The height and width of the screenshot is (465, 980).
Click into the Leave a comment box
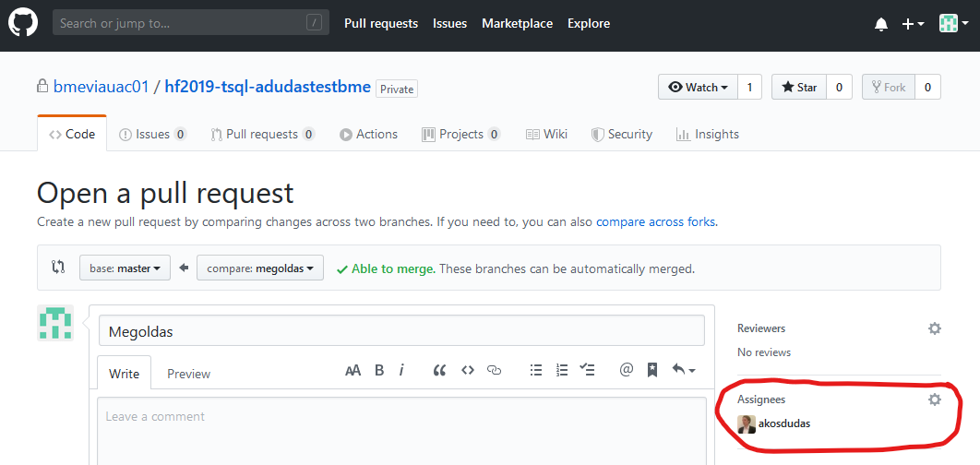[x=402, y=431]
